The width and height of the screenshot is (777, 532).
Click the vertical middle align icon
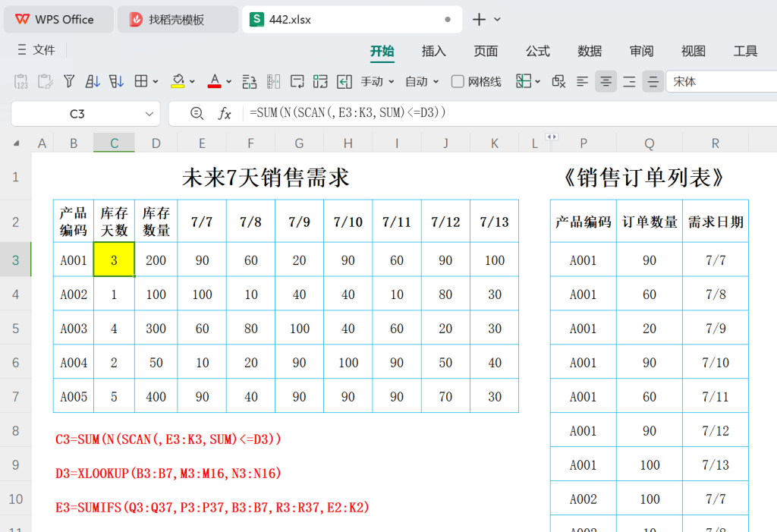[x=653, y=81]
